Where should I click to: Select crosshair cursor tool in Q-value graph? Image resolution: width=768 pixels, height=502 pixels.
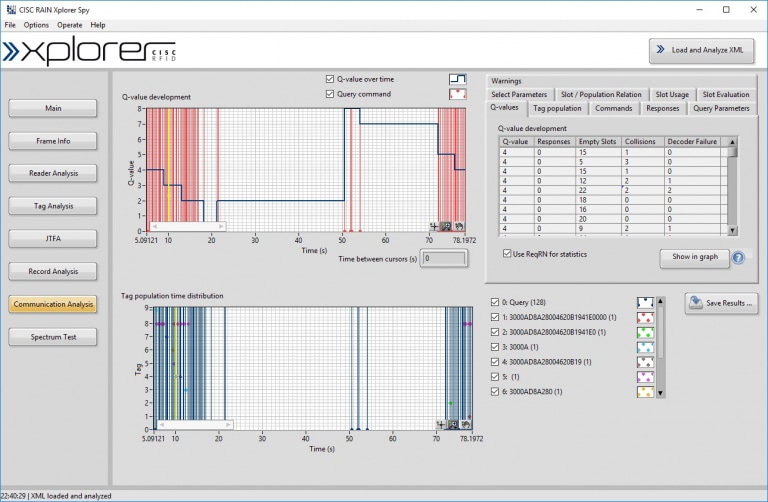point(434,226)
